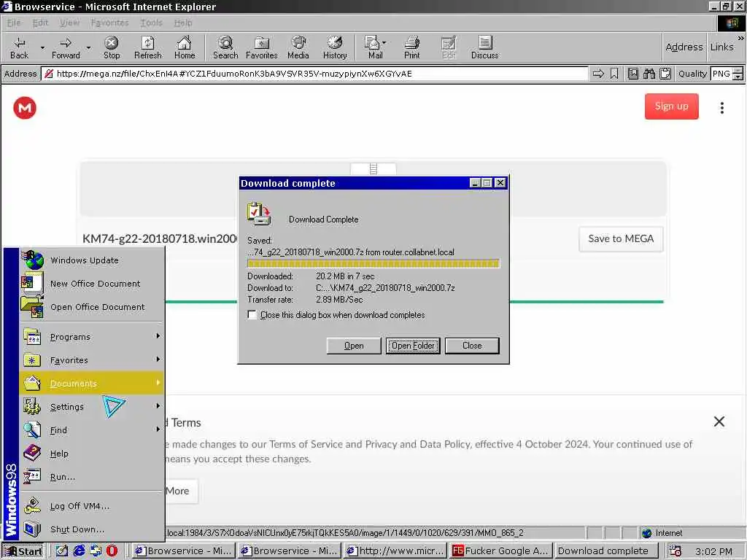Open the Discuss toolbar button
The image size is (747, 560).
coord(484,47)
